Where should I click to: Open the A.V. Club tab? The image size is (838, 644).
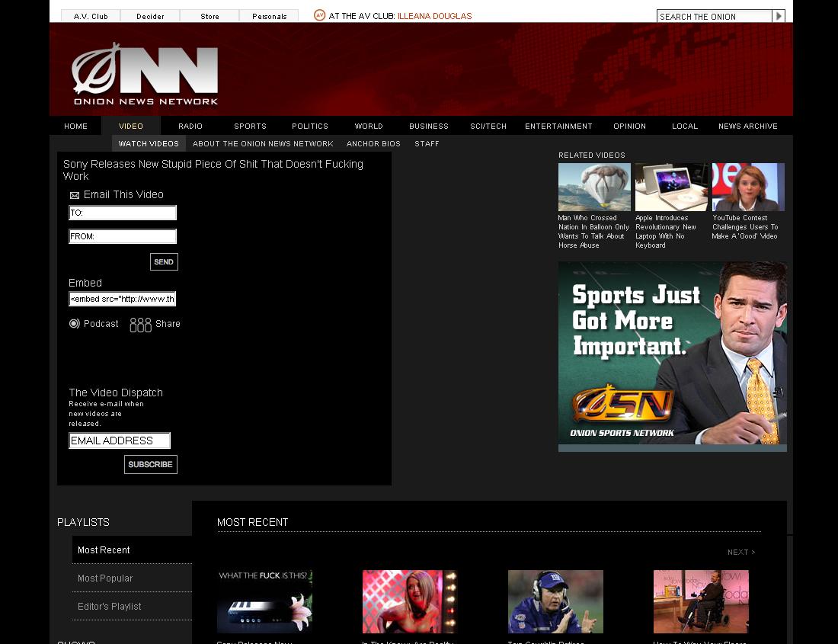tap(91, 16)
